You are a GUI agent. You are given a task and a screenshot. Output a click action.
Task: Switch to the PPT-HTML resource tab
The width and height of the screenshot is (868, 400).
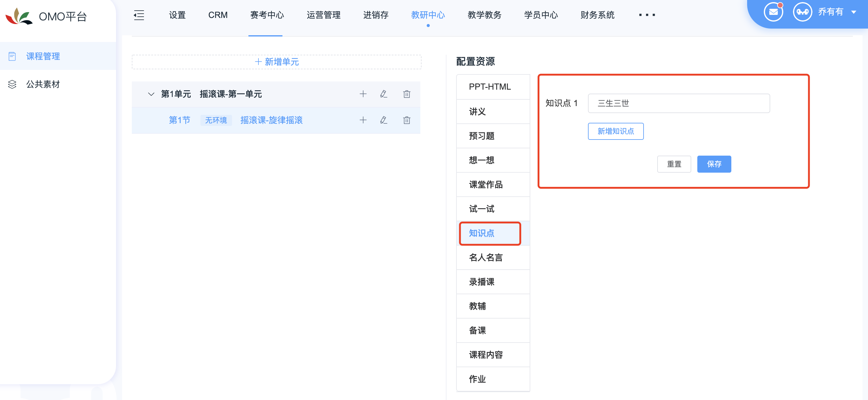493,87
